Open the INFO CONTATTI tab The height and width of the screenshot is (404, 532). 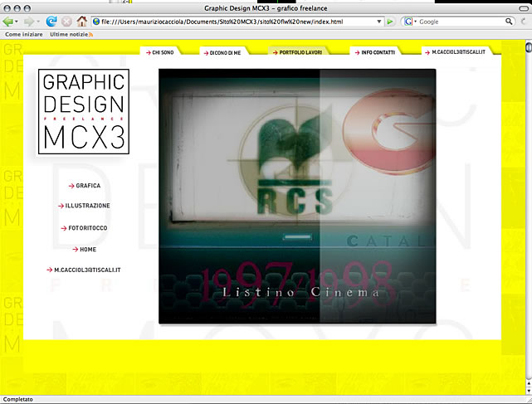click(x=375, y=52)
